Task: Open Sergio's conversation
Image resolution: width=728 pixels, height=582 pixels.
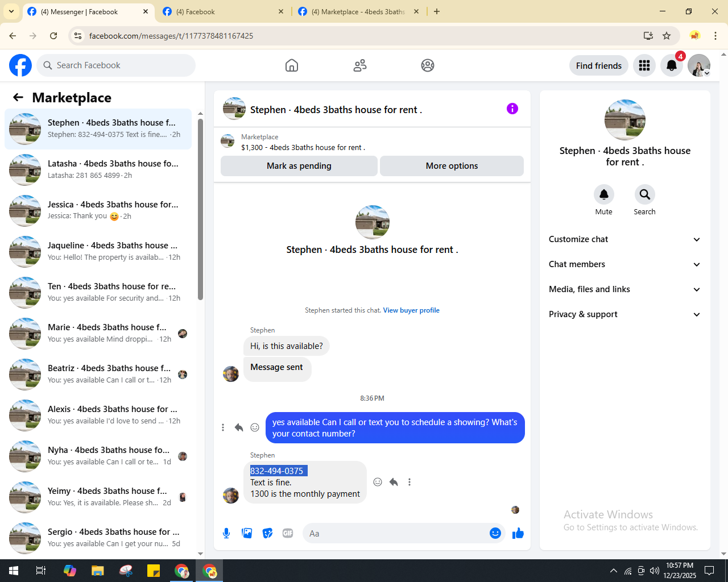Action: click(98, 538)
